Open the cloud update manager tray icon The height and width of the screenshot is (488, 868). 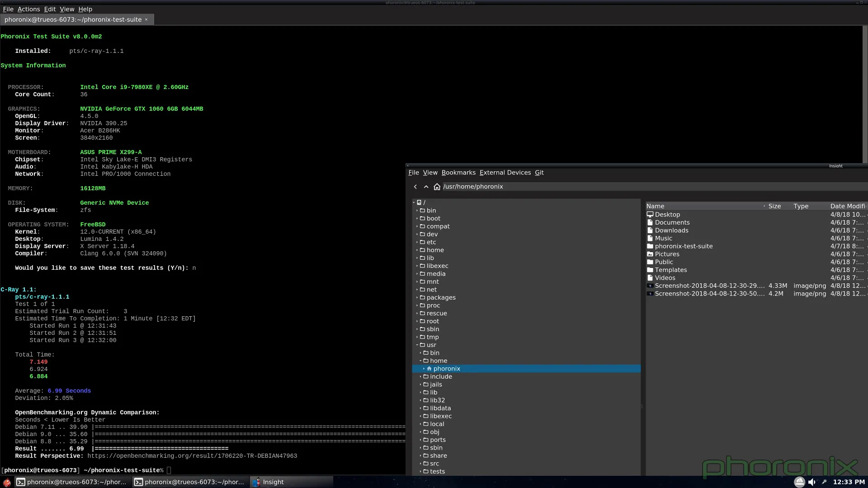pos(799,482)
